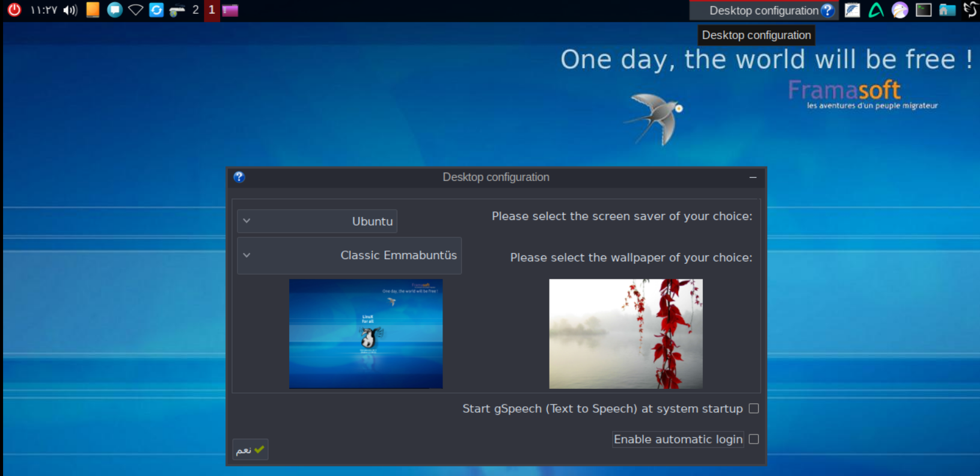Enable gSpeech at system startup checkbox
This screenshot has height=476, width=980.
tap(754, 409)
